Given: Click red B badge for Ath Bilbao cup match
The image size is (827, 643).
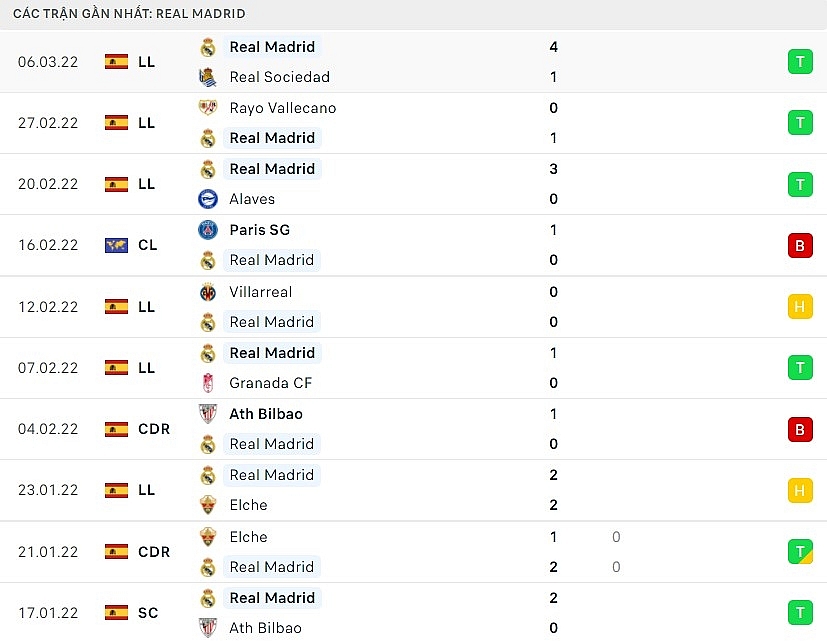Looking at the screenshot, I should [x=799, y=429].
